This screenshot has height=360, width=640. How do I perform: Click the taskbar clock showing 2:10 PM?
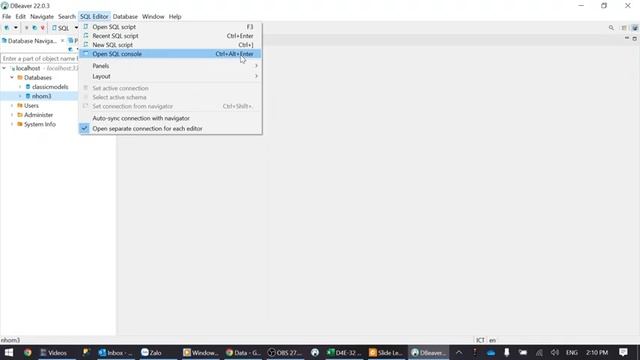[x=597, y=352]
